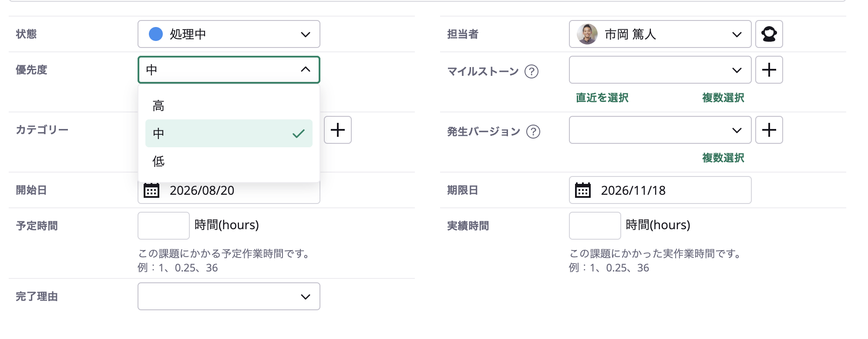The height and width of the screenshot is (339, 868).
Task: Click 複数選択 under マイルストーン
Action: coord(723,98)
